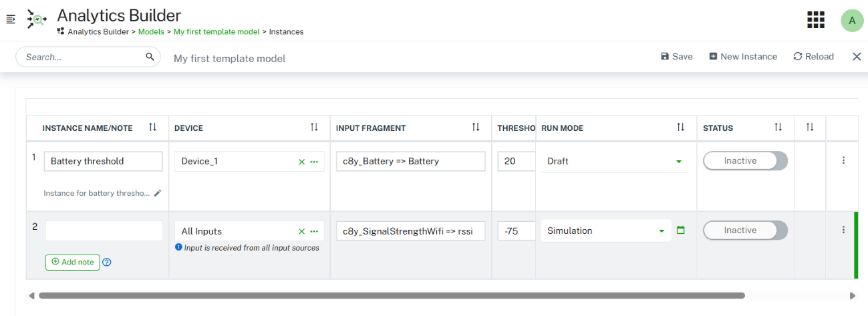
Task: Open Draft run mode dropdown
Action: 614,161
